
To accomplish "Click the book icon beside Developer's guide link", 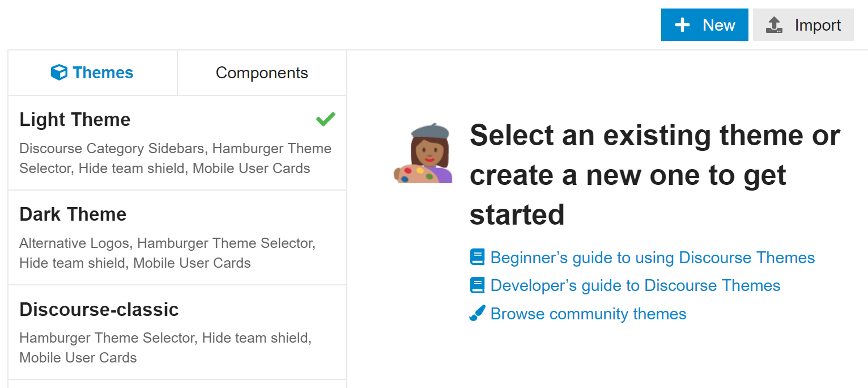I will pos(477,285).
